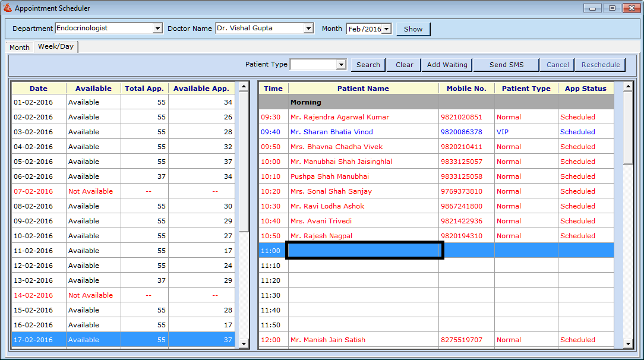Screen dimensions: 644x360
Task: Click the Send SMS button
Action: (x=506, y=65)
